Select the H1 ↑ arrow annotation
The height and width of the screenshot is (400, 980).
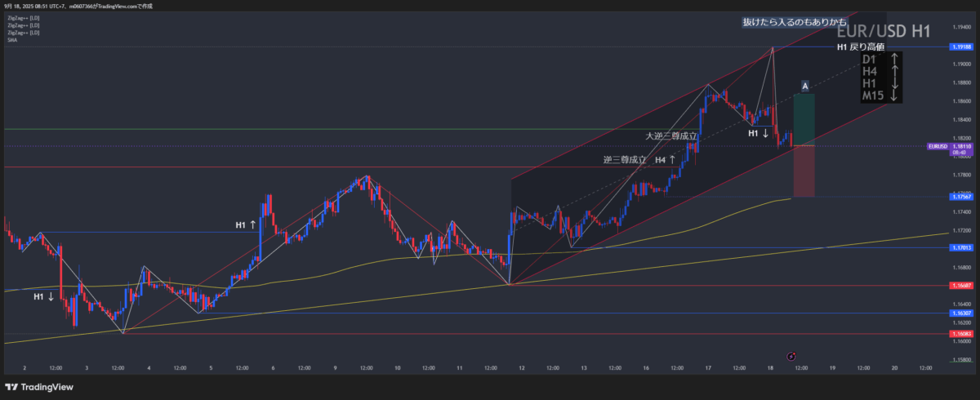coord(247,224)
